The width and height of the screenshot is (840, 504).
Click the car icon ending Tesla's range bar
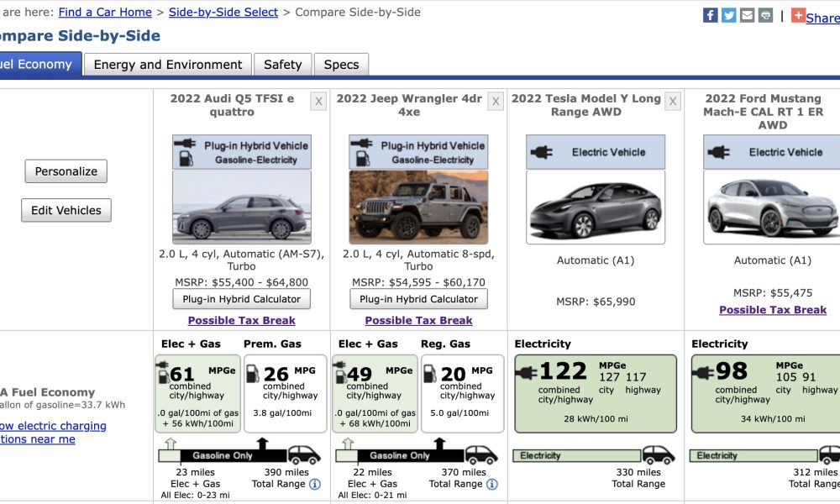coord(659,454)
